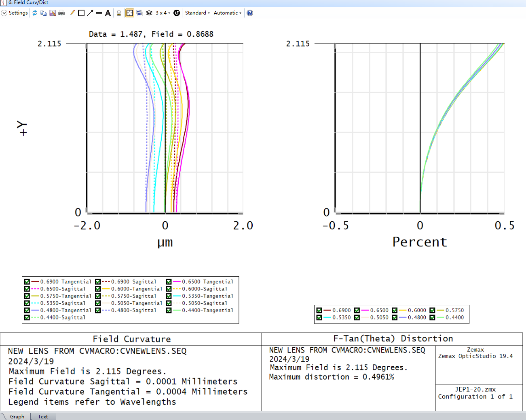Click inside the field curvature plot
This screenshot has height=420, width=526.
point(165,128)
